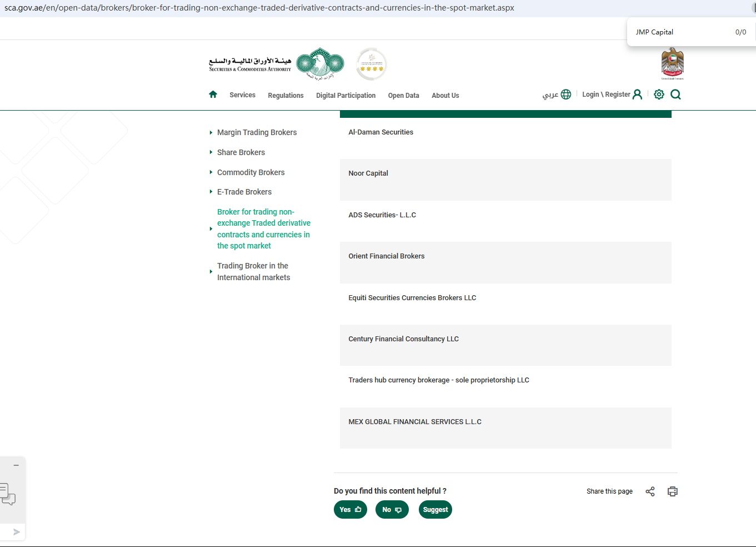Click Al-Daman Securities row
756x547 pixels.
pos(505,138)
